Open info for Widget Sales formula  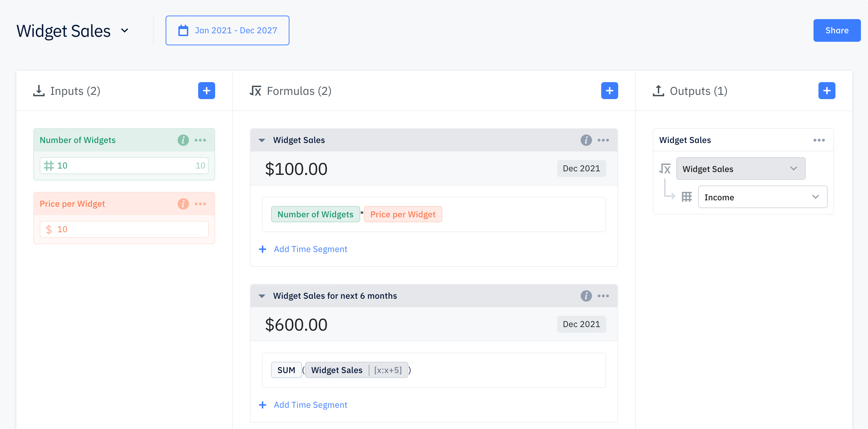[586, 140]
